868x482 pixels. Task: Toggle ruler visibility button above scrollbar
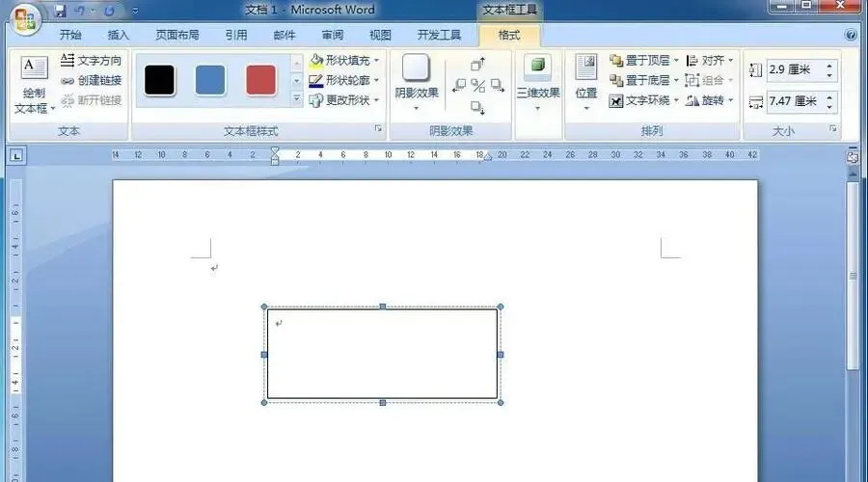click(x=853, y=157)
